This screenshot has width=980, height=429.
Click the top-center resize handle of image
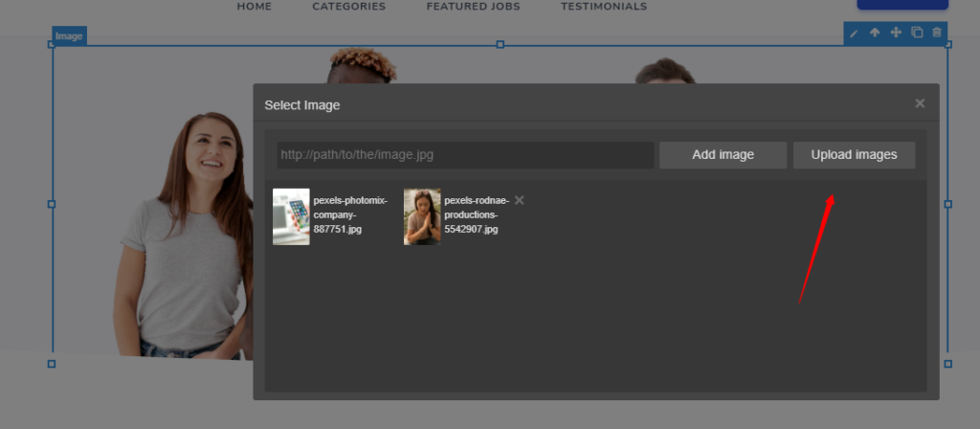point(500,45)
